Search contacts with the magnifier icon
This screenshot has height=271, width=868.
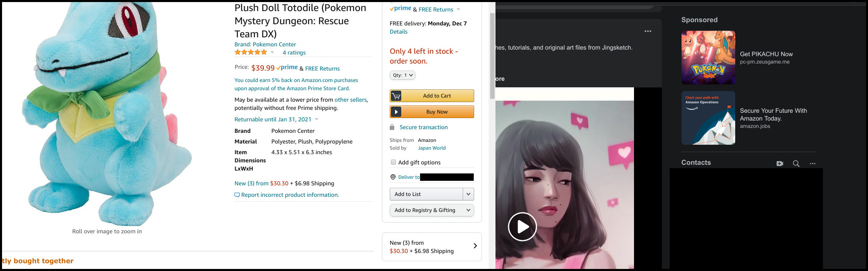[x=796, y=163]
